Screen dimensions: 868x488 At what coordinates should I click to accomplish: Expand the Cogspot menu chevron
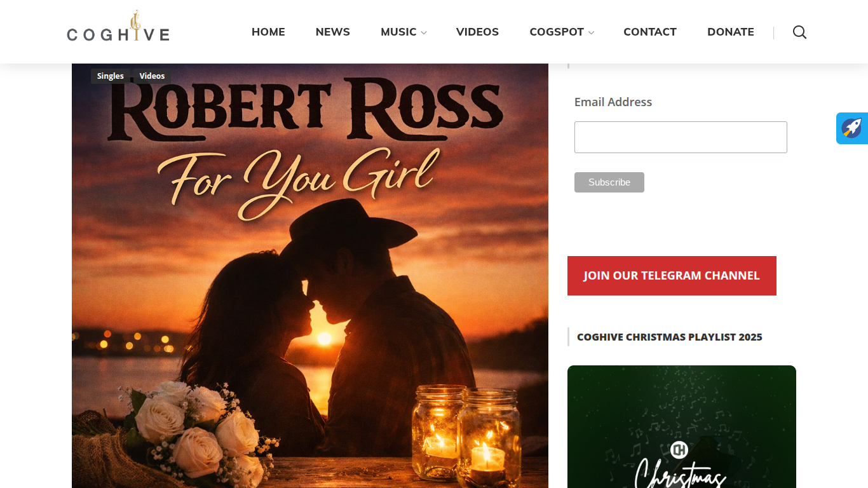point(591,32)
